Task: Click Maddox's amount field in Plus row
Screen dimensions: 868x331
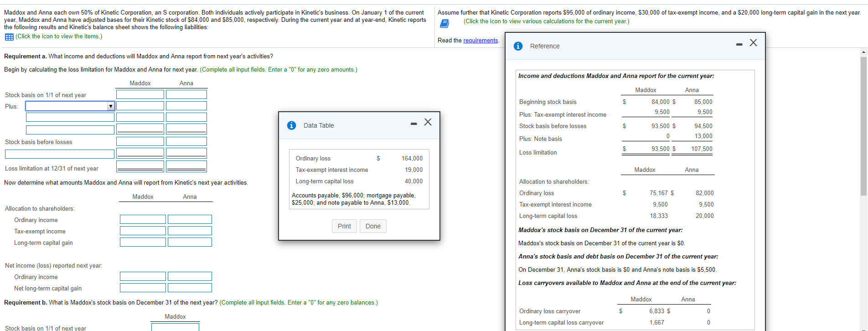Action: (140, 106)
